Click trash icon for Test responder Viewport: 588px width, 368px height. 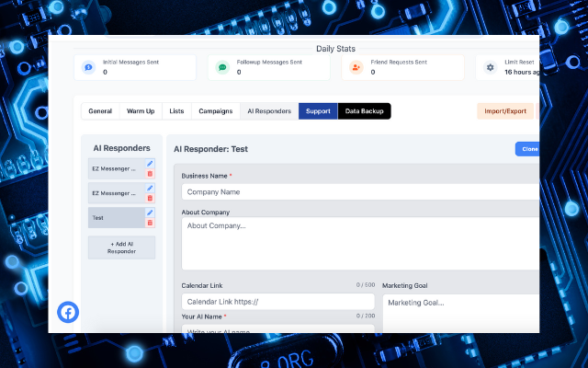(150, 223)
